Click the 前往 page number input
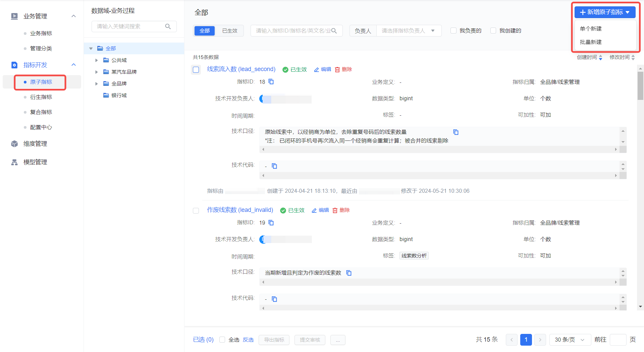The height and width of the screenshot is (352, 644). [618, 340]
